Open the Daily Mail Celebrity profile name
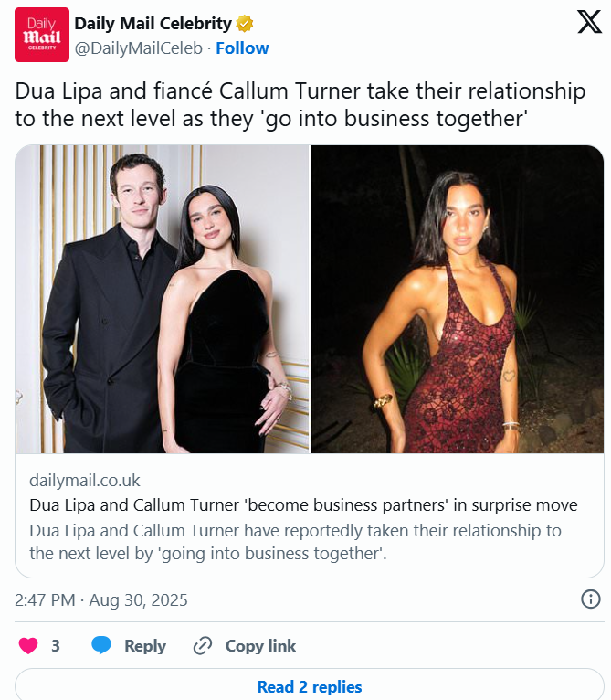This screenshot has width=611, height=700. click(x=153, y=23)
